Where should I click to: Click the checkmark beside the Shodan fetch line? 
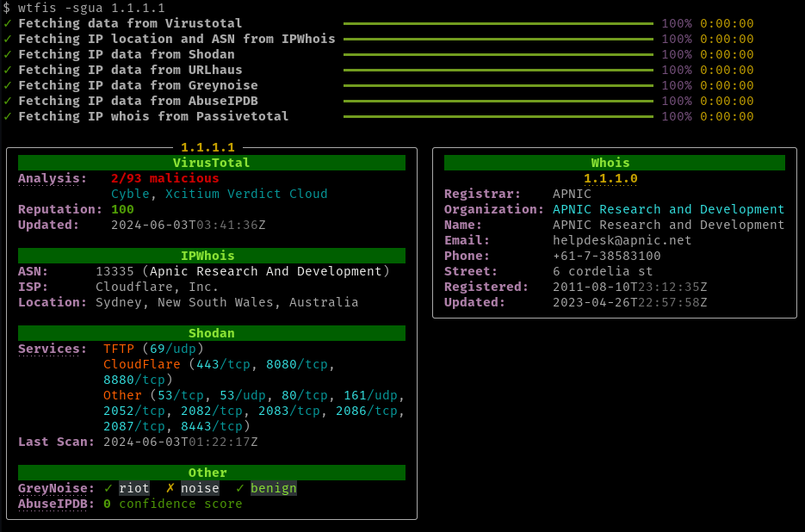(x=9, y=54)
